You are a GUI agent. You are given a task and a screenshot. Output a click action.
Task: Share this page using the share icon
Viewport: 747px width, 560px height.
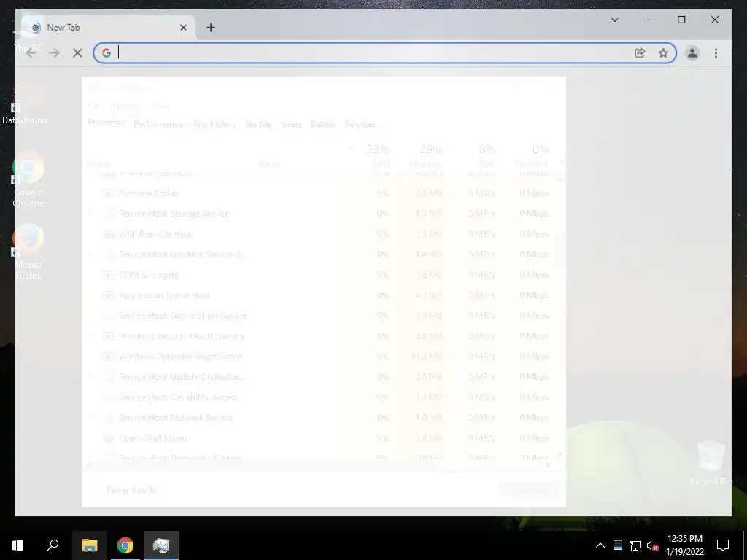click(x=640, y=52)
